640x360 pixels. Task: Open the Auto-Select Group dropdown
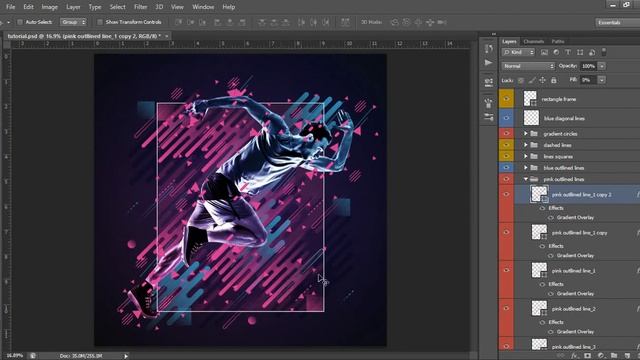[x=73, y=22]
